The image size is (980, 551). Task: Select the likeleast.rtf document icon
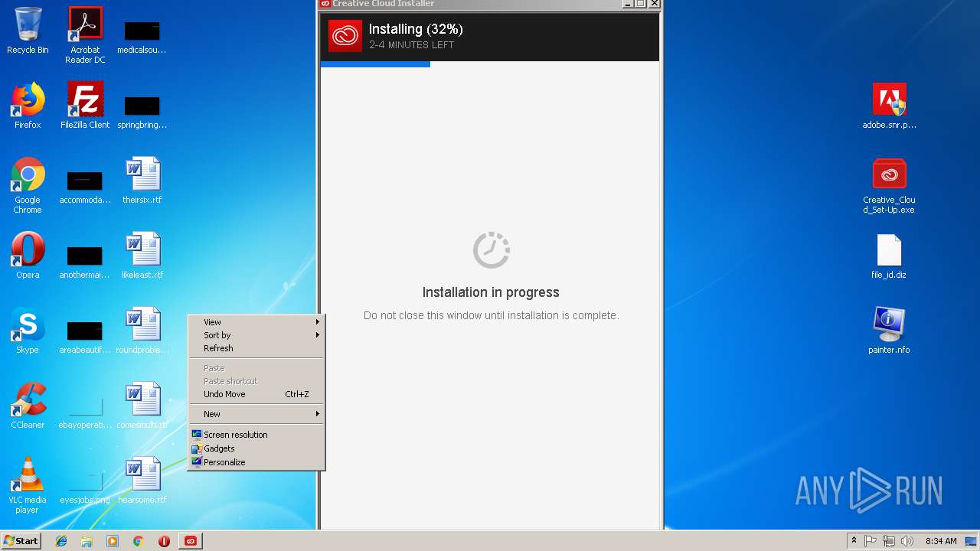142,256
